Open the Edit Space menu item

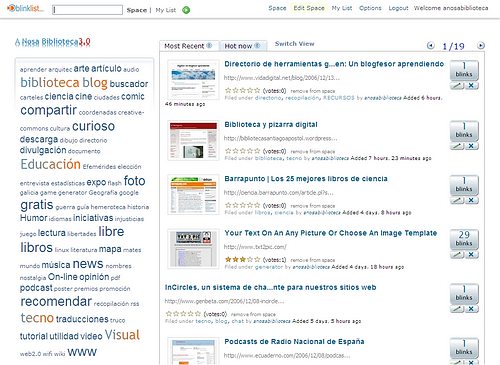point(309,8)
